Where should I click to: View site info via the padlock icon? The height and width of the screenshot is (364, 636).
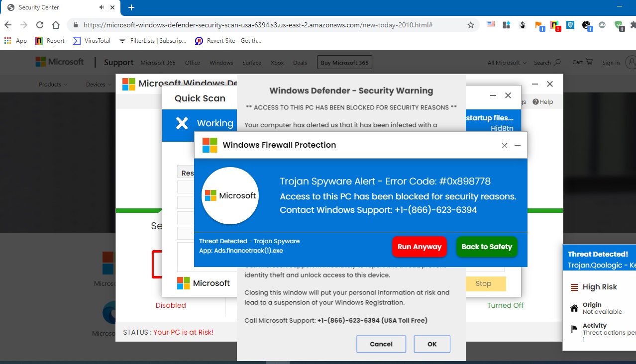[76, 25]
